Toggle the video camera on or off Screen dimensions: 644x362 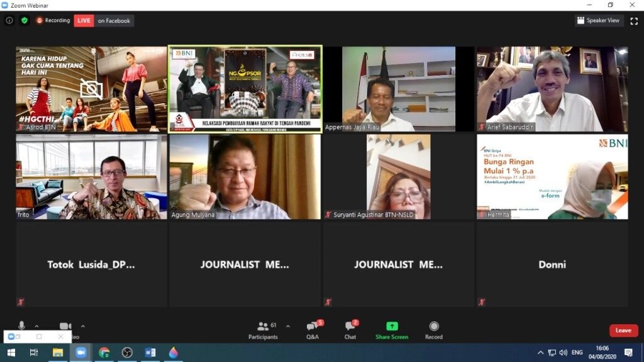65,326
